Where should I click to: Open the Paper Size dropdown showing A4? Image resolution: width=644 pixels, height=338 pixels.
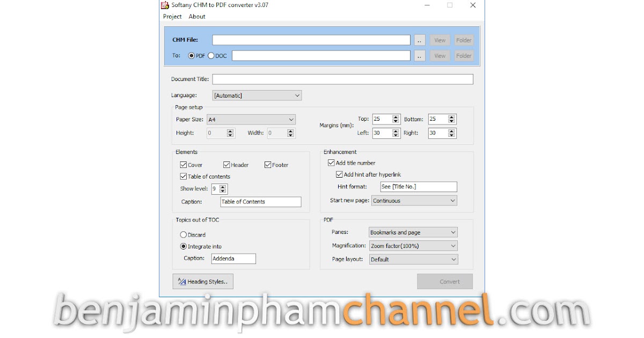click(x=251, y=120)
